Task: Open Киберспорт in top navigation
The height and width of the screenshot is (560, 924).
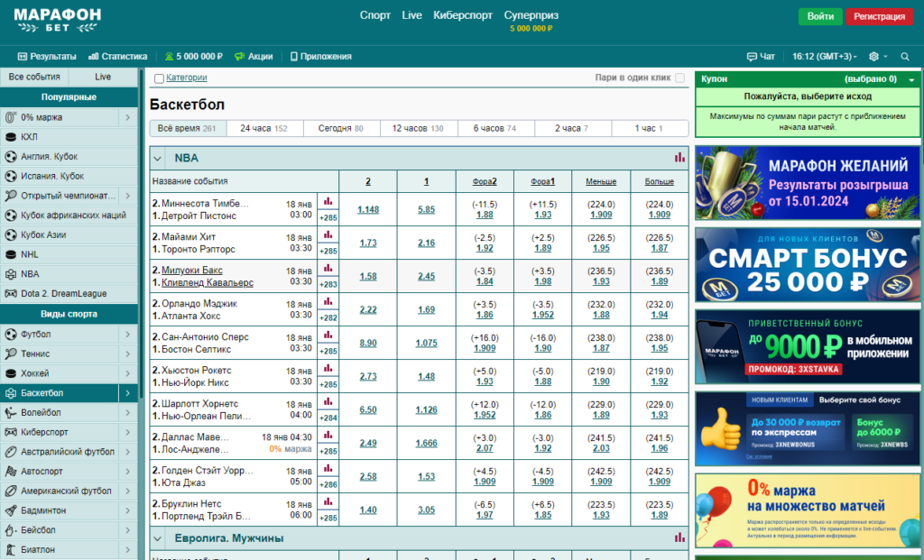Action: click(463, 15)
